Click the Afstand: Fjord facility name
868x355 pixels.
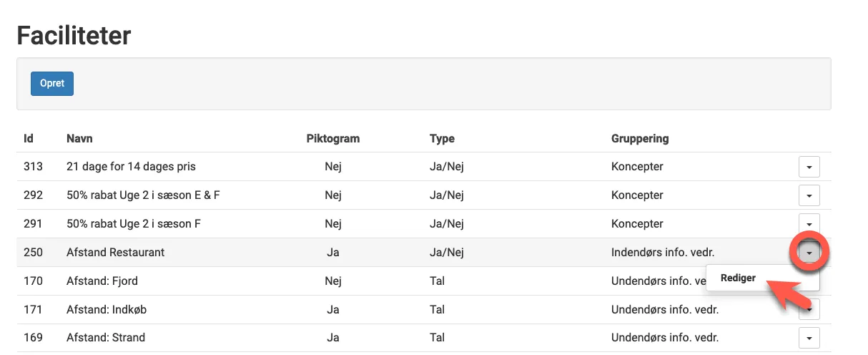[101, 281]
